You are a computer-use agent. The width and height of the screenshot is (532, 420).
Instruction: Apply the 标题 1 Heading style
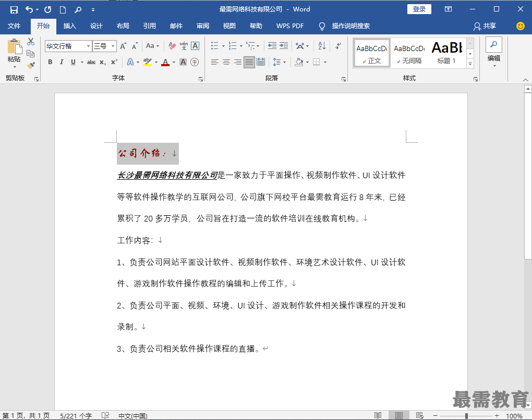pos(446,53)
